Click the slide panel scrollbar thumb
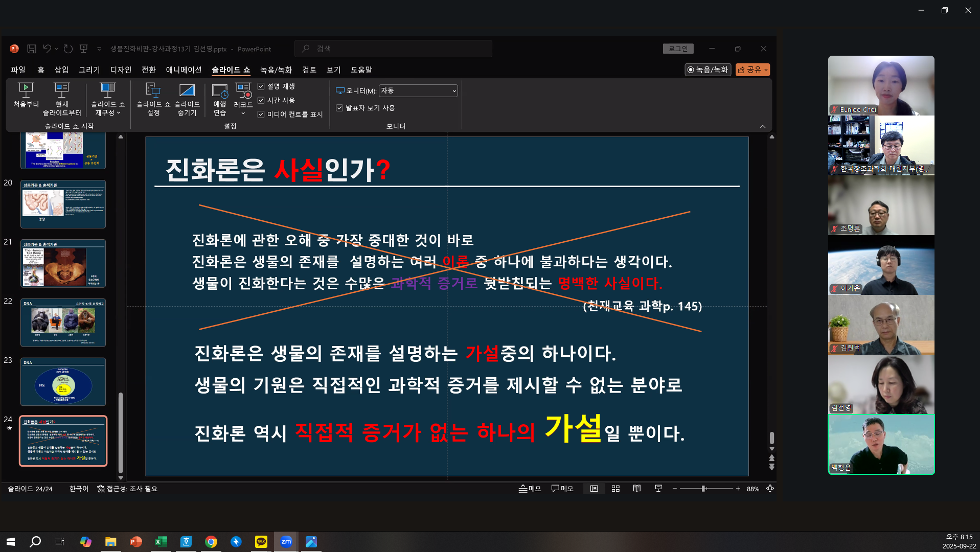This screenshot has height=552, width=980. pyautogui.click(x=121, y=433)
